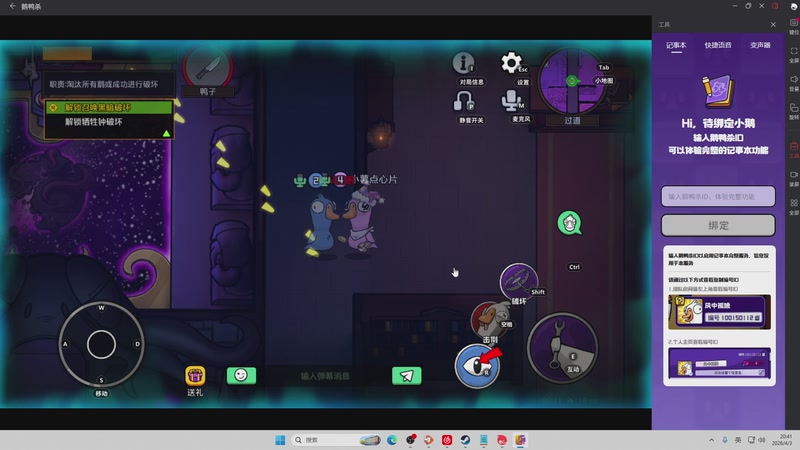Select 解锁召唤黑暗破坏 task entry

(109, 108)
